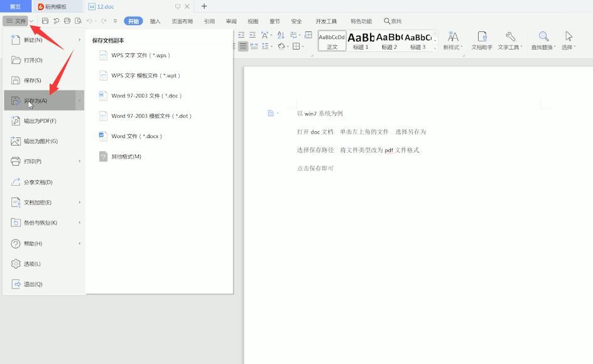Screen dimensions: 593x364
Task: Open the 插入 ribbon tab
Action: [x=155, y=21]
